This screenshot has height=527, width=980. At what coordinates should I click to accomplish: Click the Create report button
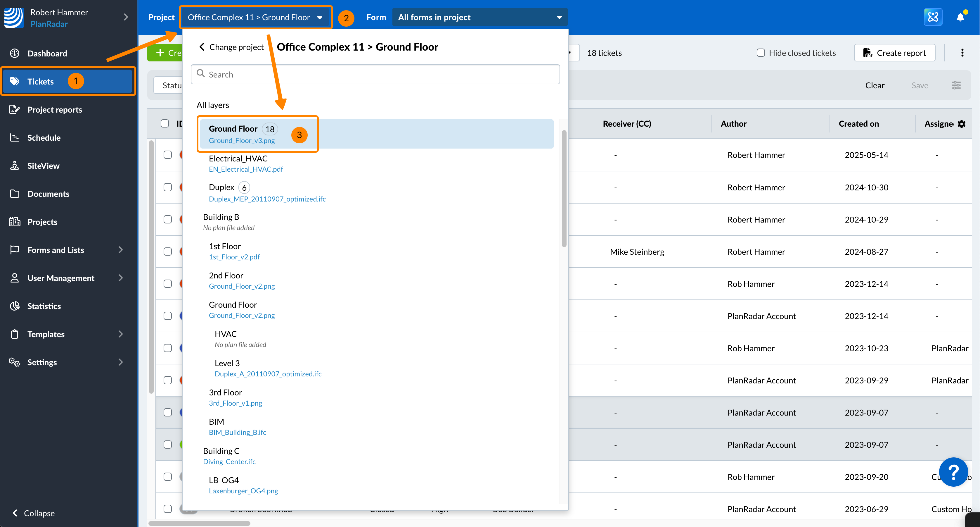(x=894, y=53)
